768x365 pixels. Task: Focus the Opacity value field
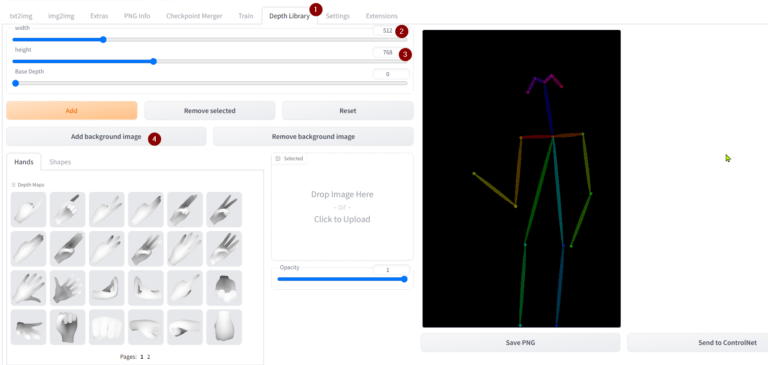point(390,270)
